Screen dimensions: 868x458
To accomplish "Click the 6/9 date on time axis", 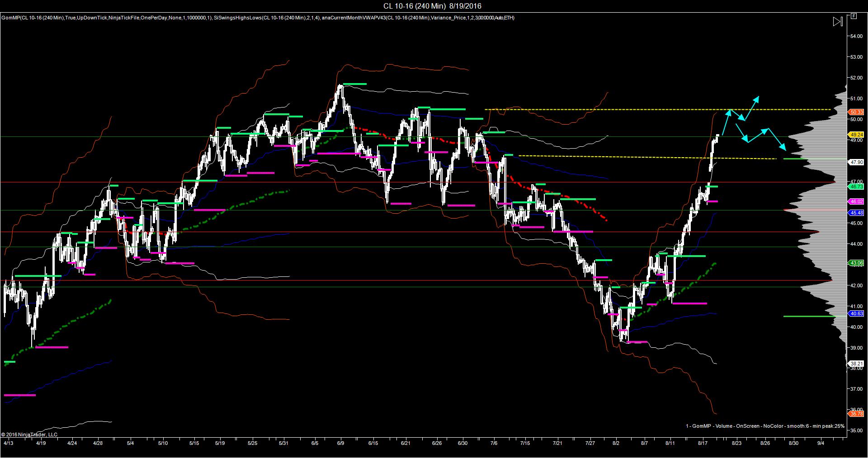I will coord(340,444).
